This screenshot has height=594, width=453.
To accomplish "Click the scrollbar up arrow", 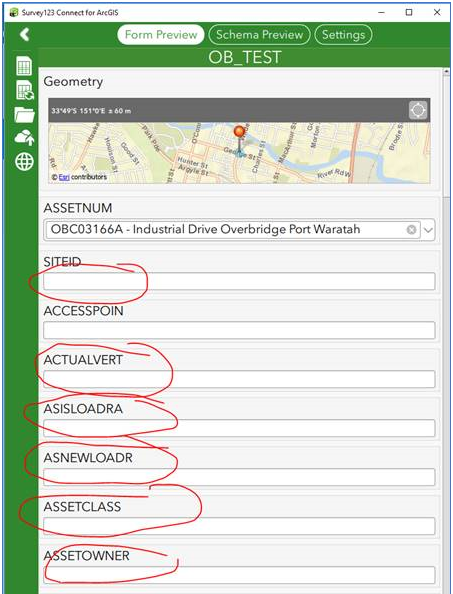I will [x=446, y=71].
